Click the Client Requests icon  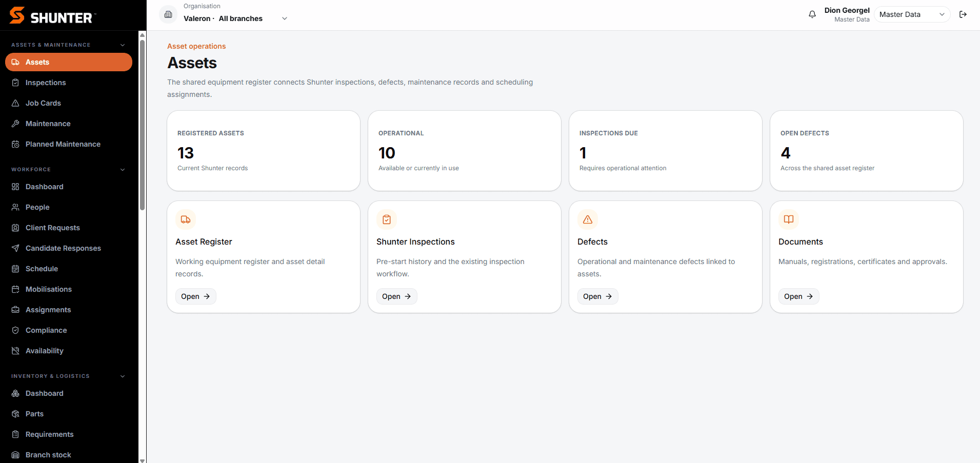(15, 228)
